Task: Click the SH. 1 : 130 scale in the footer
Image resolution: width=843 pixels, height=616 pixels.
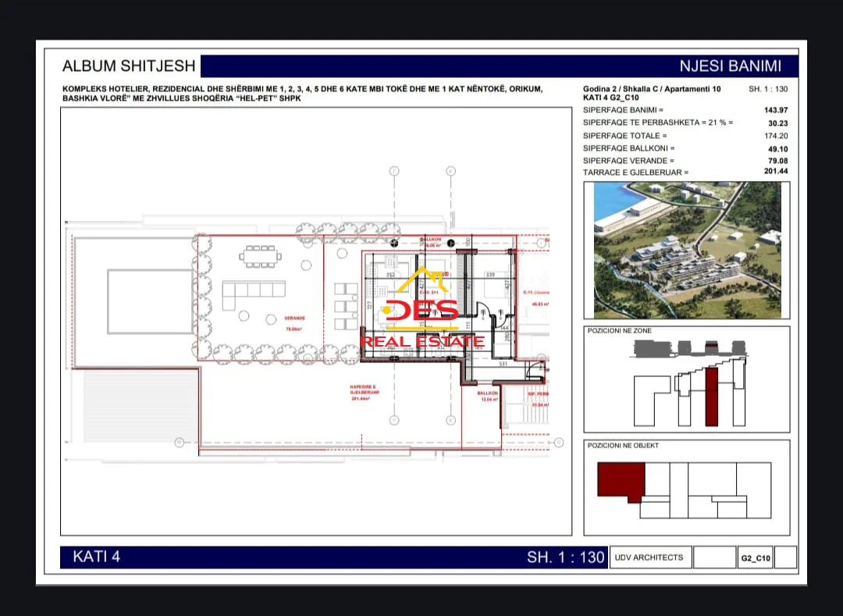Action: click(x=566, y=557)
